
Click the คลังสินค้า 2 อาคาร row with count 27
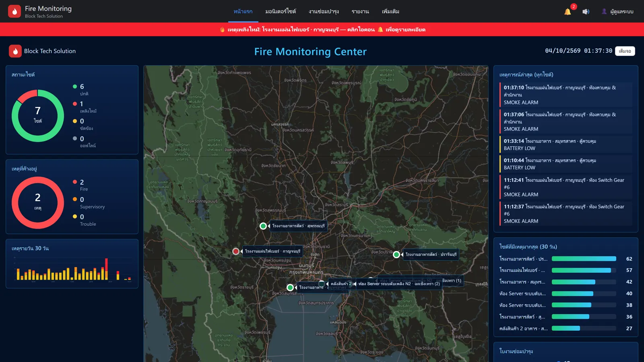(566, 329)
